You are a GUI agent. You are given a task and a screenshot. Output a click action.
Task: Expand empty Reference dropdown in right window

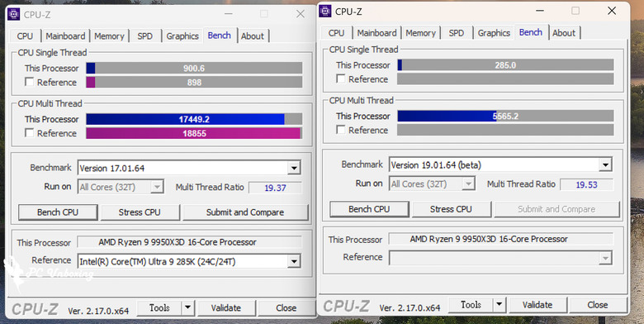[605, 258]
